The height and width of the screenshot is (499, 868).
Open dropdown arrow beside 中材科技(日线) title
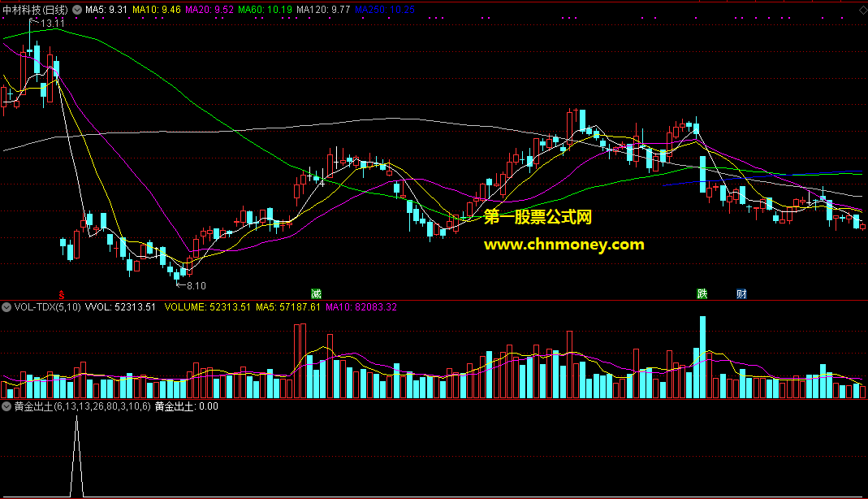click(x=77, y=10)
